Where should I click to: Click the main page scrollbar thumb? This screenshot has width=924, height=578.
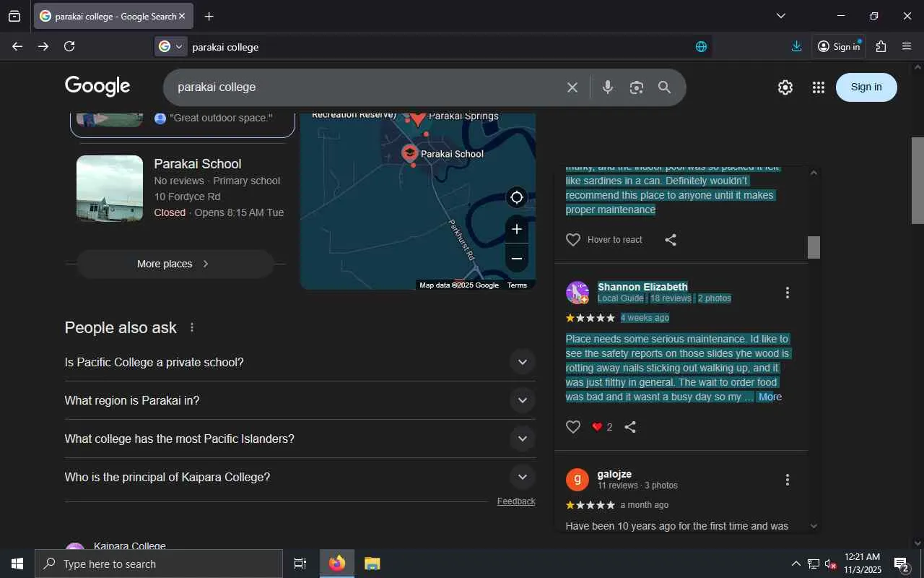(918, 181)
